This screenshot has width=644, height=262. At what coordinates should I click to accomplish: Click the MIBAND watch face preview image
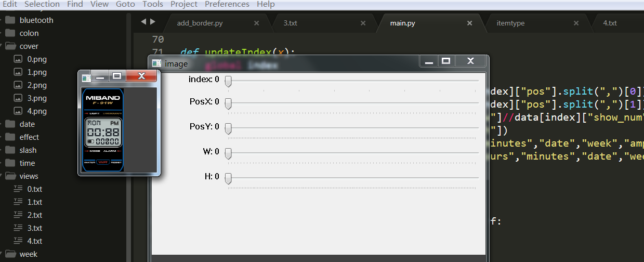pos(103,130)
